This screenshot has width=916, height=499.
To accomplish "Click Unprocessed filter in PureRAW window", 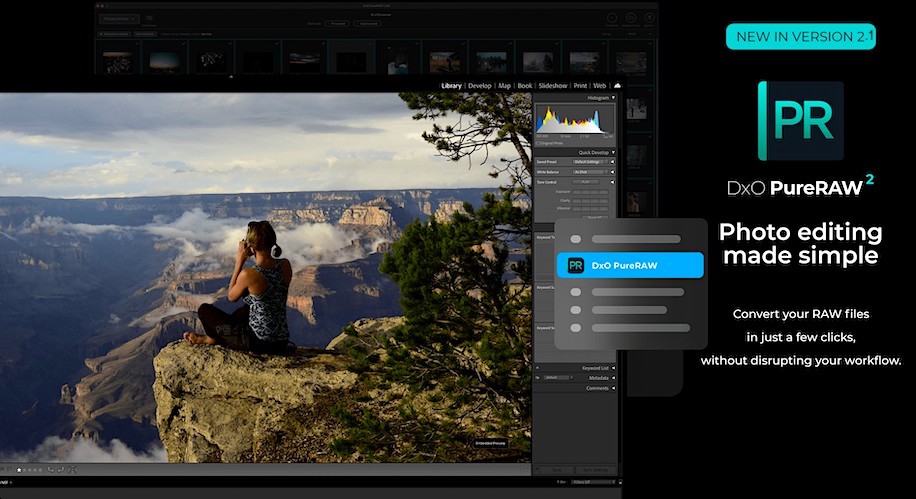I will point(368,23).
